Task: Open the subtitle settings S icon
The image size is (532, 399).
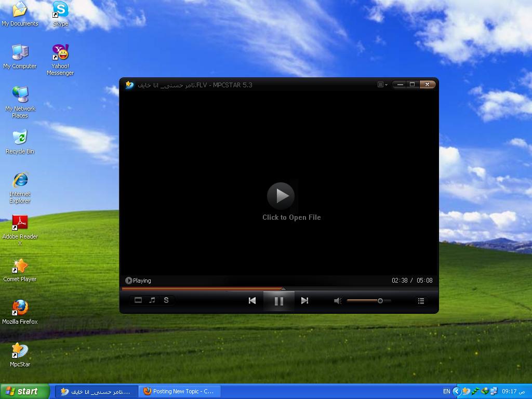Action: click(x=166, y=300)
